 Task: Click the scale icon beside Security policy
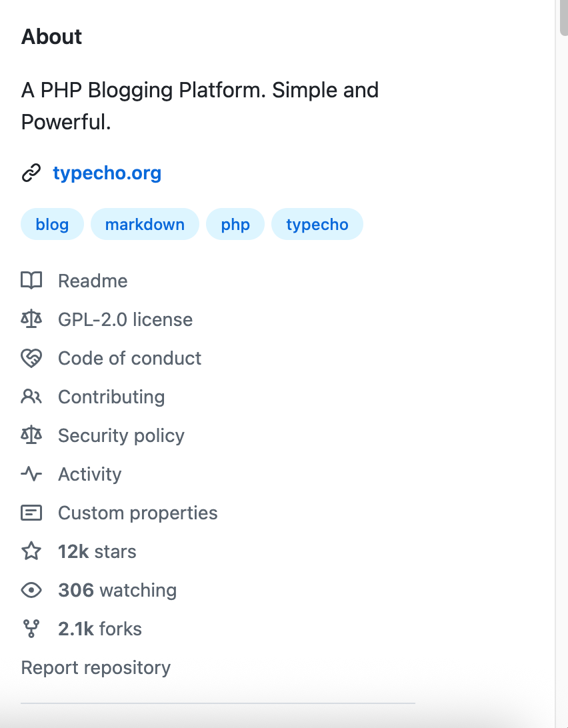pyautogui.click(x=31, y=435)
